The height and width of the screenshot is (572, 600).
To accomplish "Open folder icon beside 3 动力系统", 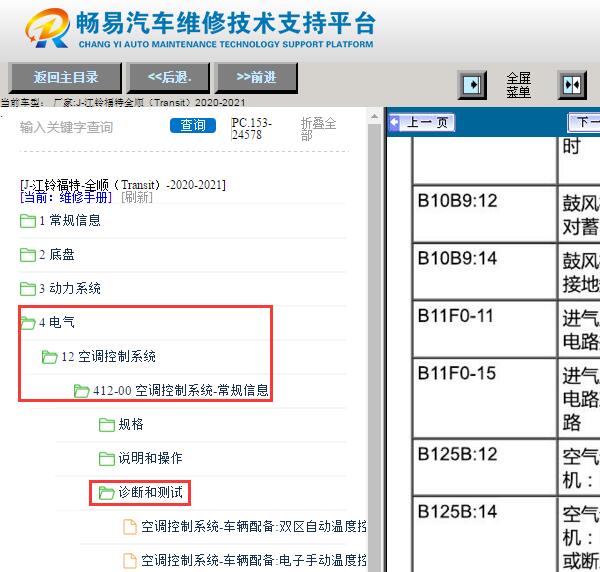I will point(28,289).
